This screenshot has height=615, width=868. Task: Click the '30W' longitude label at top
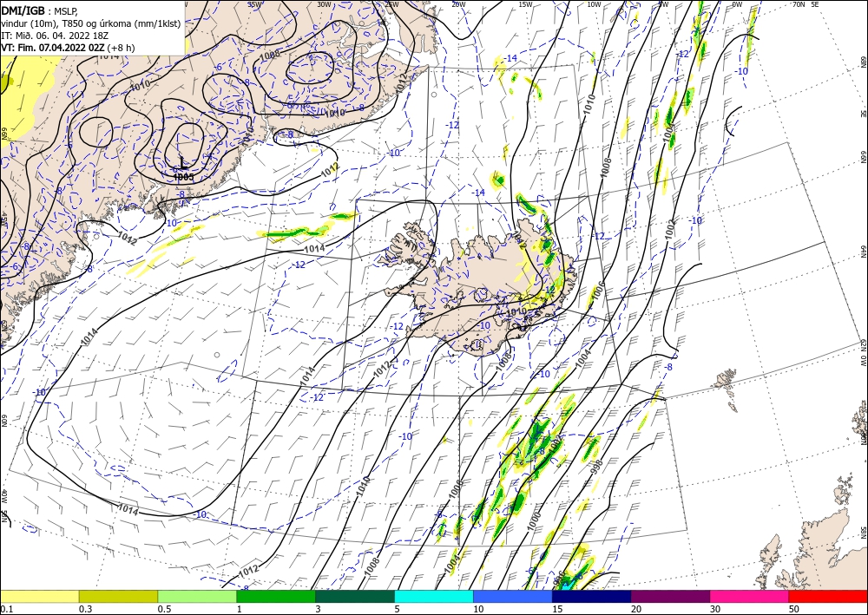click(x=324, y=4)
